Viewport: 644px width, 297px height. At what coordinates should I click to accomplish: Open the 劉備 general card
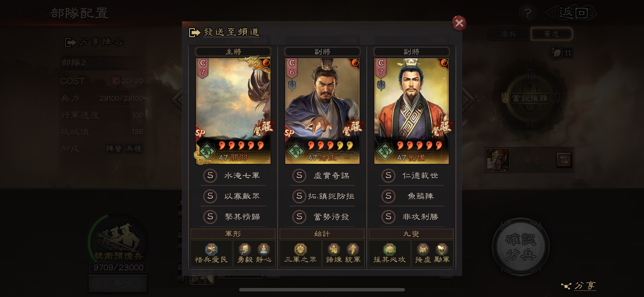tap(412, 111)
